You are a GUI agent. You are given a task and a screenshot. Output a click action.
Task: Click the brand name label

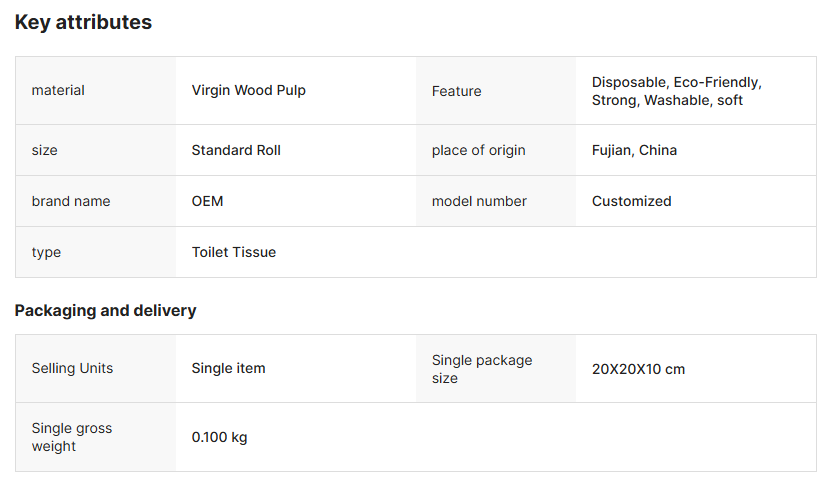71,201
